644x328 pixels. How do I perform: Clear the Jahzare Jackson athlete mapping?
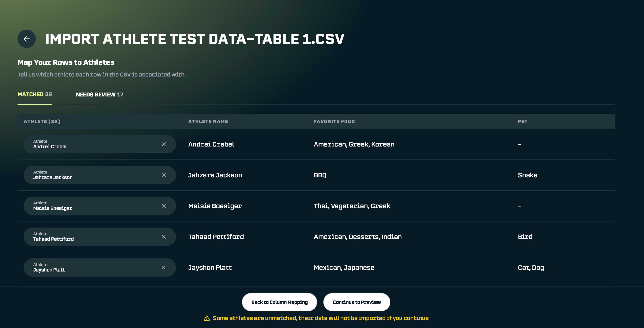[x=164, y=175]
